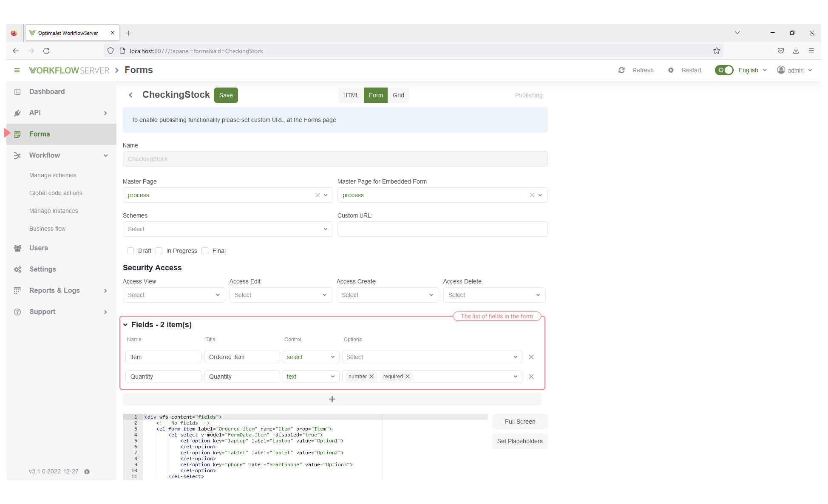Click the Ordered item title field

(x=242, y=357)
